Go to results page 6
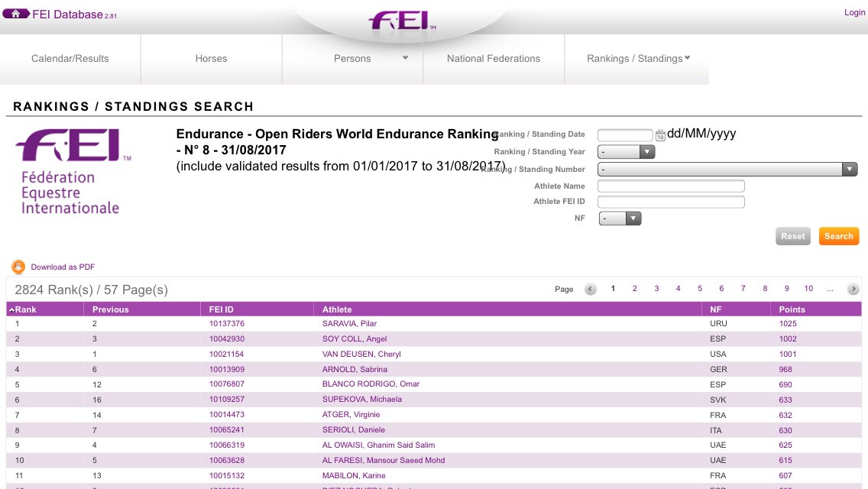 (x=721, y=289)
